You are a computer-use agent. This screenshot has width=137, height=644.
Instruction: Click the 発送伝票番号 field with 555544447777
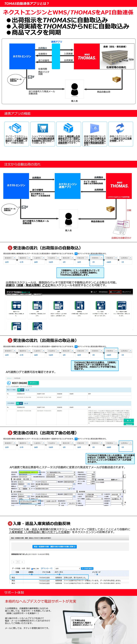(x=29, y=503)
